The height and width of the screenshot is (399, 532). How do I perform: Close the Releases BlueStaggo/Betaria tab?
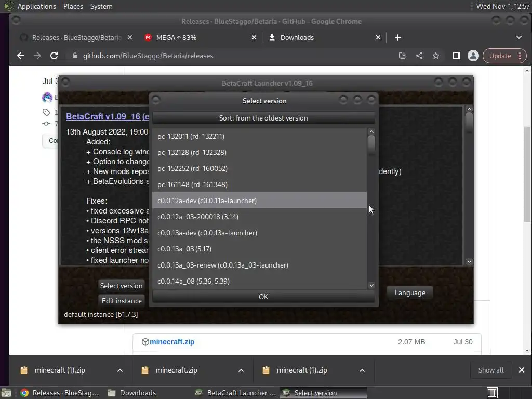tap(129, 37)
